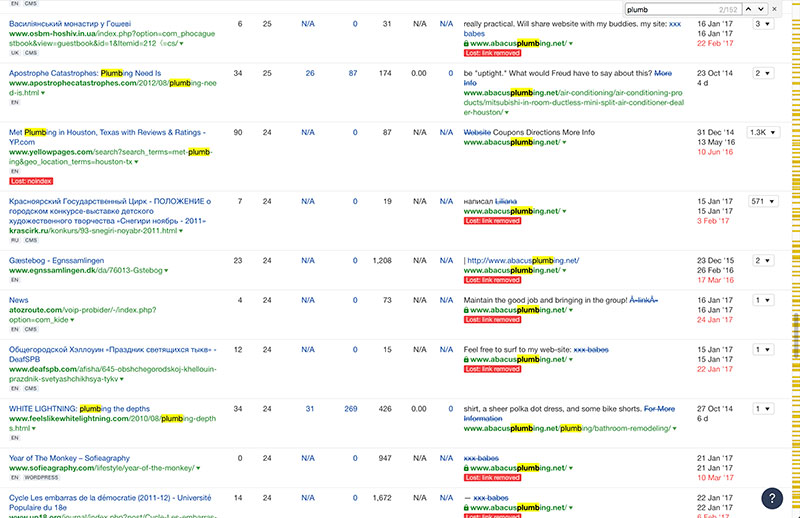Viewport: 800px width, 518px height.
Task: Open the '1' dropdown for WHITE LIGHTNING row
Action: pyautogui.click(x=763, y=409)
